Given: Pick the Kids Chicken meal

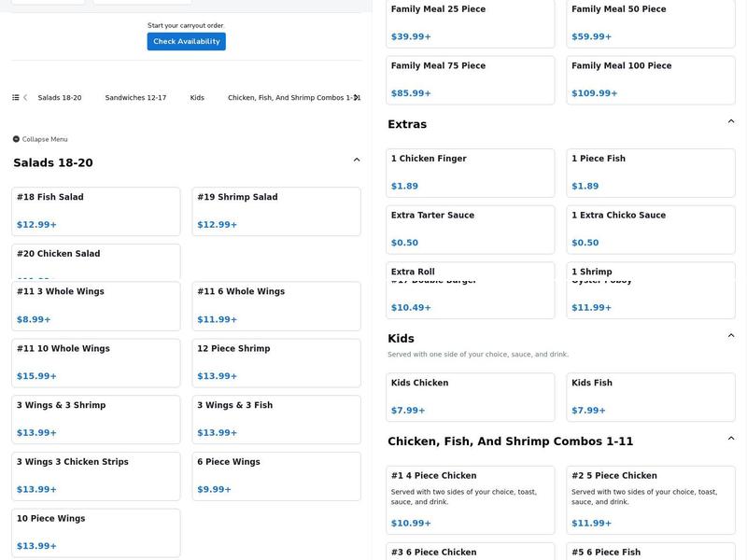Looking at the screenshot, I should [470, 397].
